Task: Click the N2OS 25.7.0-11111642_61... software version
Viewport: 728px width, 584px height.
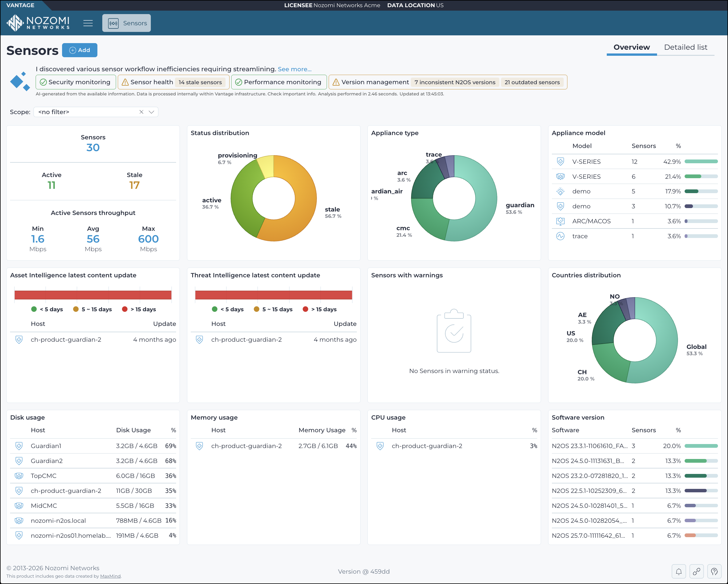Action: tap(588, 535)
